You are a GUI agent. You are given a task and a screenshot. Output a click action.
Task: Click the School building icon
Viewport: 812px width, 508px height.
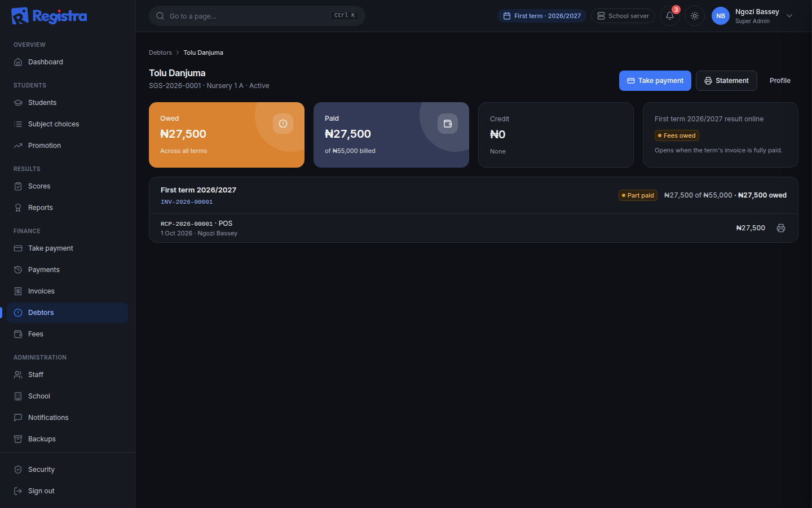pyautogui.click(x=18, y=396)
